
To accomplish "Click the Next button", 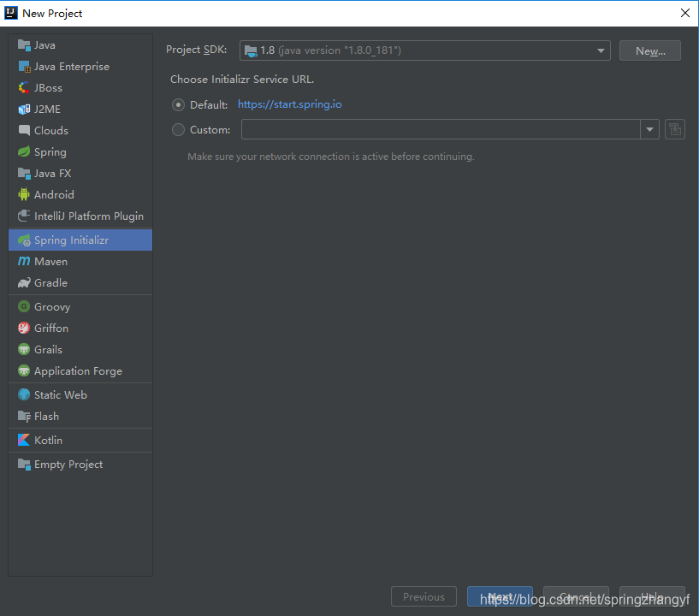I will click(x=500, y=596).
